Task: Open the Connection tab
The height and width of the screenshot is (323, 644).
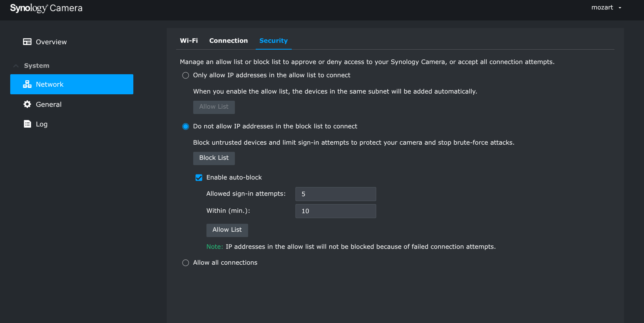Action: [228, 41]
